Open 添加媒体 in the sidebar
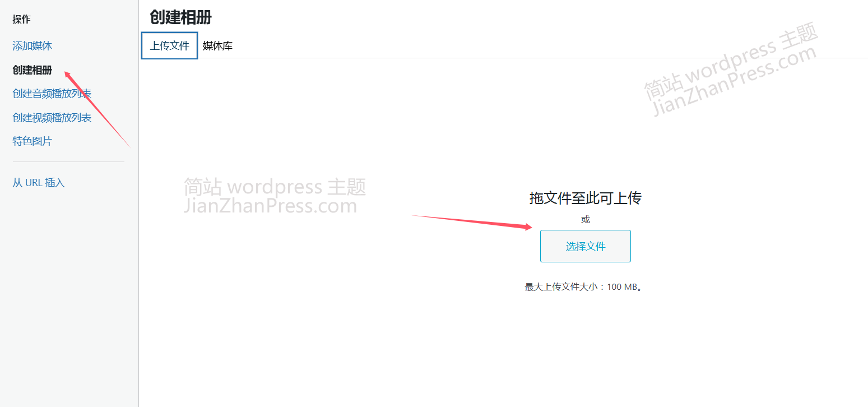 click(x=33, y=46)
